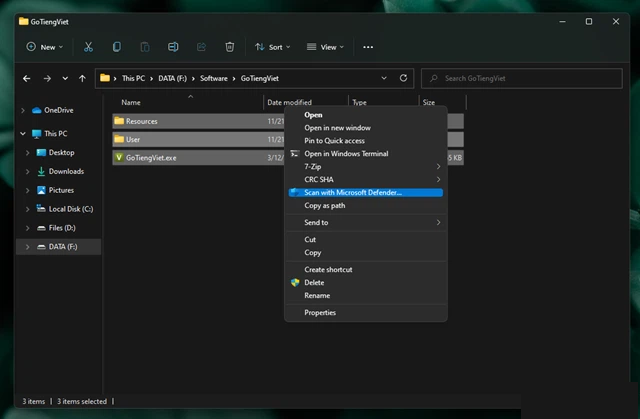Click GoTiengViet in address breadcrumb

(x=260, y=78)
